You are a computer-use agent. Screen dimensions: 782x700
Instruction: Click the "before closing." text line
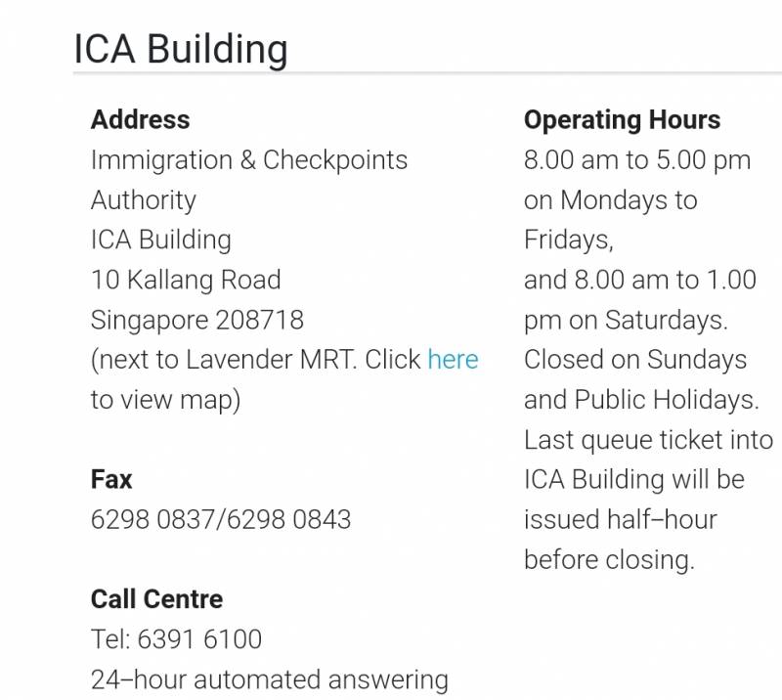pyautogui.click(x=608, y=559)
